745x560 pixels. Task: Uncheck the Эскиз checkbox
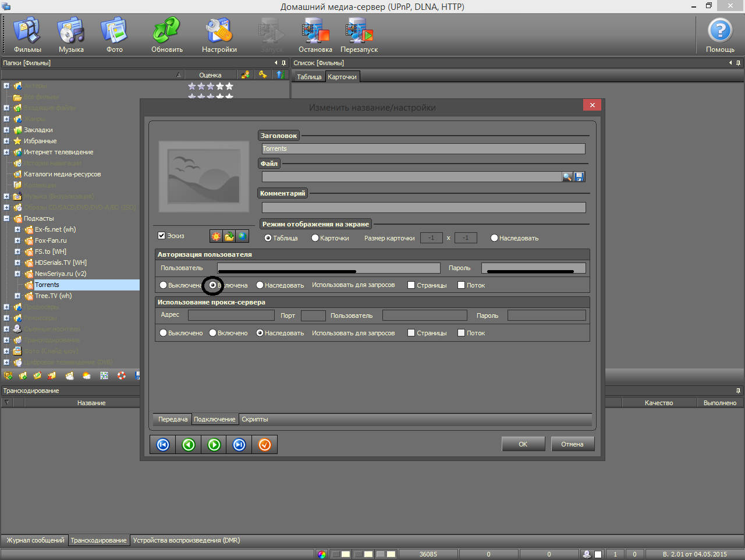[162, 236]
